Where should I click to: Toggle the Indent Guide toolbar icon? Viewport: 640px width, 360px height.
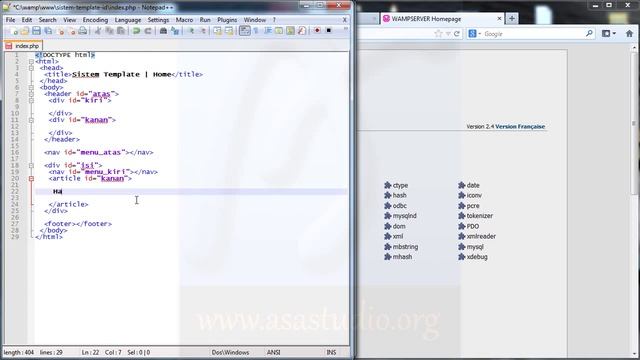[x=268, y=31]
